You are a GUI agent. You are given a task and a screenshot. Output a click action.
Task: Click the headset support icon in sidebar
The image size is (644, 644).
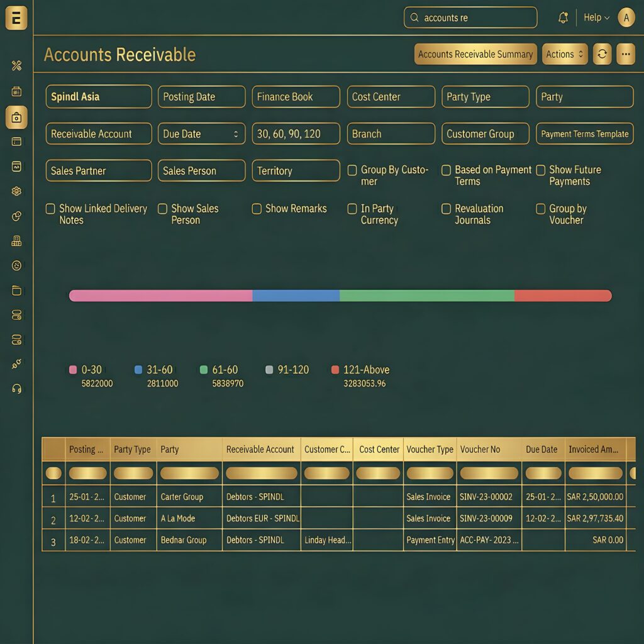click(x=17, y=388)
